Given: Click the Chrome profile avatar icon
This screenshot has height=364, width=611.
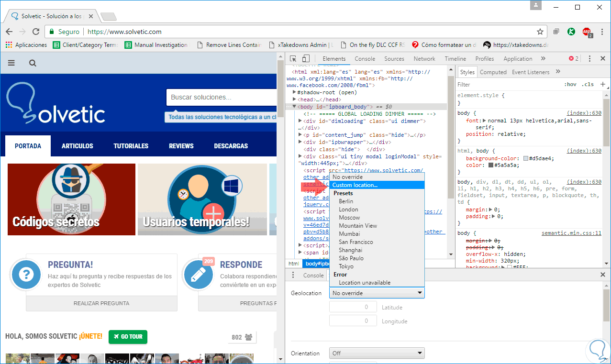Looking at the screenshot, I should [537, 5].
